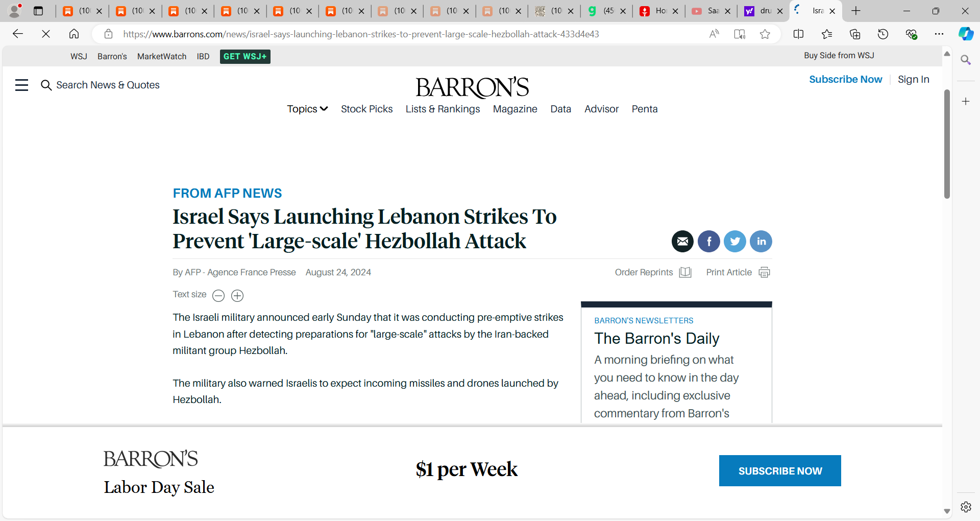Share article on LinkedIn
Viewport: 980px width, 521px height.
761,242
